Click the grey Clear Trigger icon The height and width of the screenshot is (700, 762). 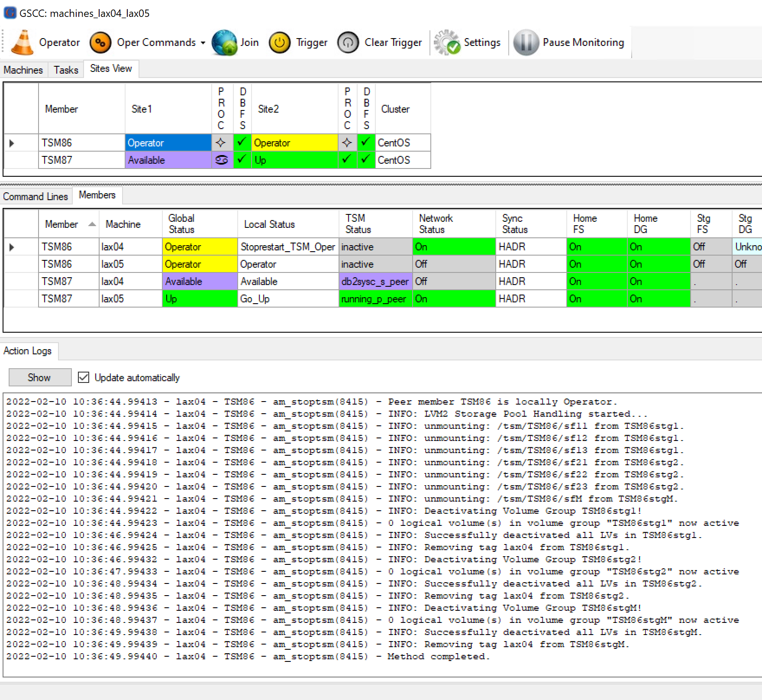[348, 42]
